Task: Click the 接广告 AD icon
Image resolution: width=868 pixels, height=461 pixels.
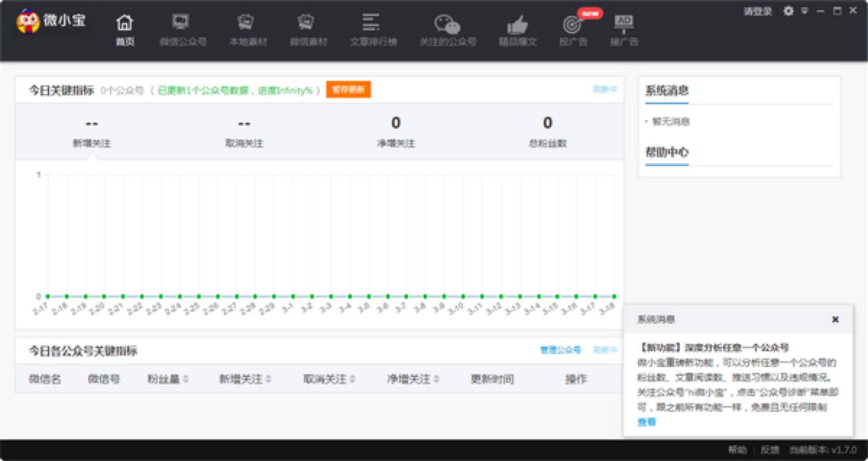Action: pyautogui.click(x=624, y=30)
